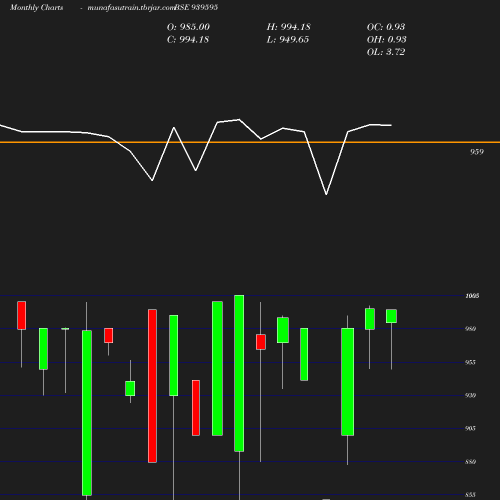Click the munafasutra website watermark text in header
The height and width of the screenshot is (500, 500).
click(131, 8)
